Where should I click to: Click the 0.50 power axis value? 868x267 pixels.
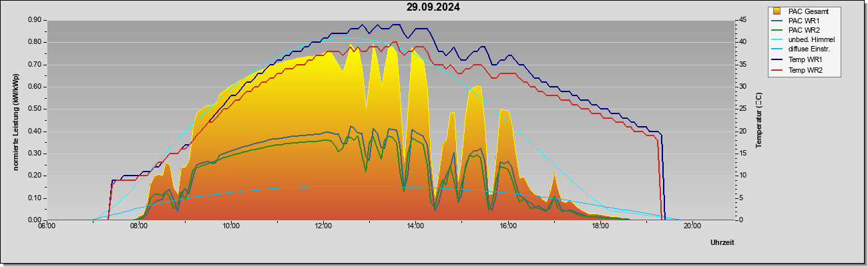click(x=35, y=109)
